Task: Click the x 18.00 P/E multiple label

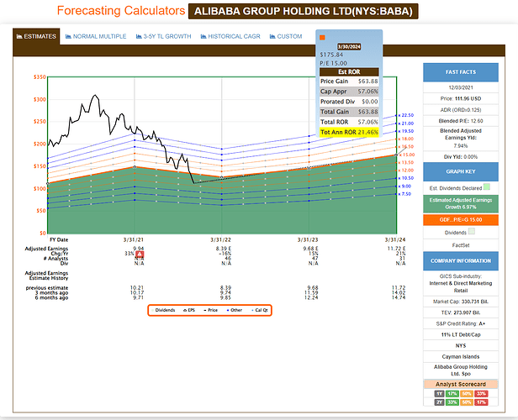Action: point(406,139)
